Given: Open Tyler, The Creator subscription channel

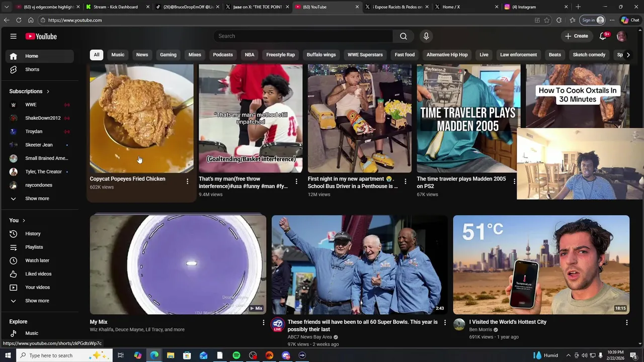Looking at the screenshot, I should tap(40, 171).
